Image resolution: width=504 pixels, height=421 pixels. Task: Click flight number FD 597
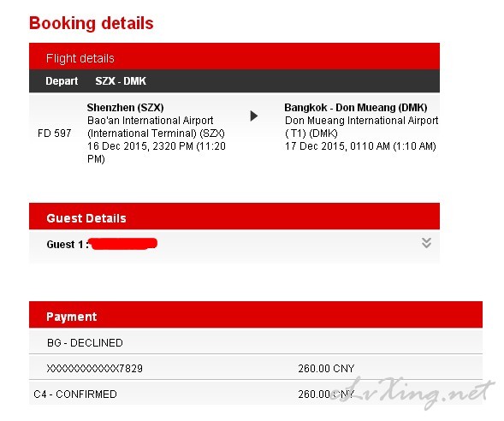[54, 133]
